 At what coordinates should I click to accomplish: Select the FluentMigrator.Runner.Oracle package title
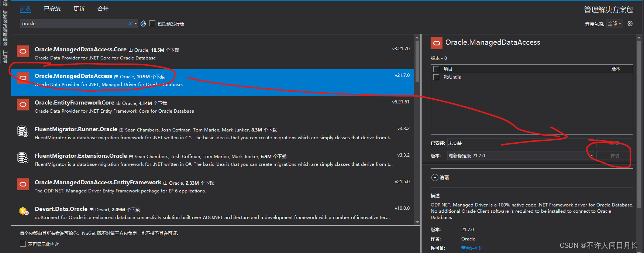pyautogui.click(x=76, y=129)
